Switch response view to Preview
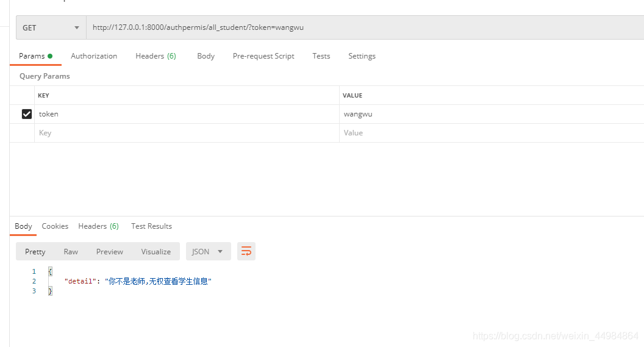This screenshot has width=644, height=347. [x=110, y=252]
